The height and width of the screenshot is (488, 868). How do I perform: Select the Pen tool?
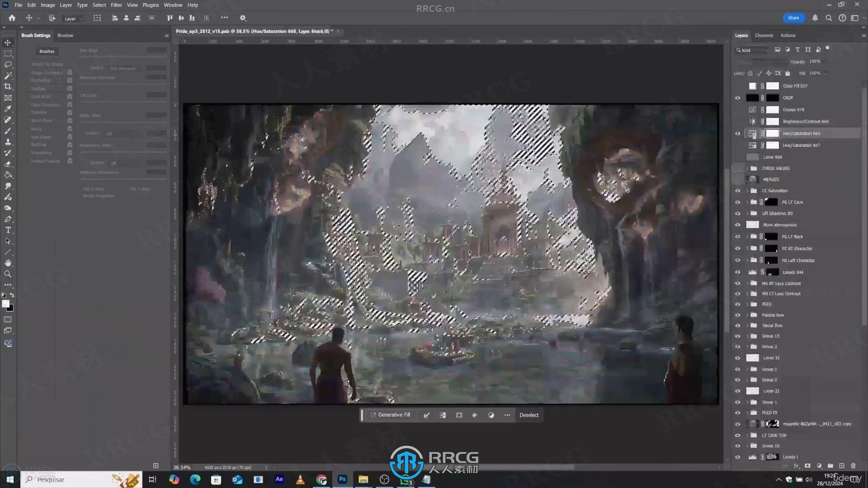8,219
